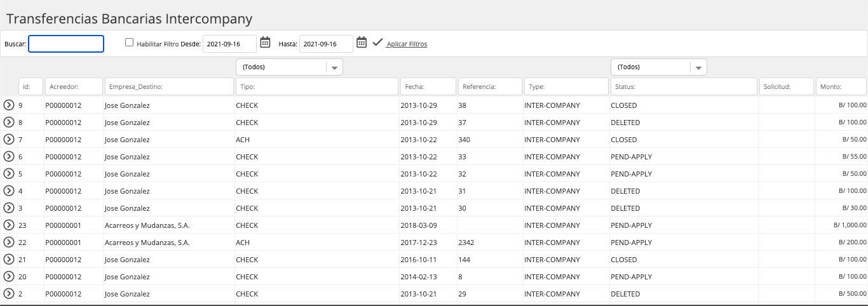Click 'P00000012' creditor in row 9

coord(63,105)
